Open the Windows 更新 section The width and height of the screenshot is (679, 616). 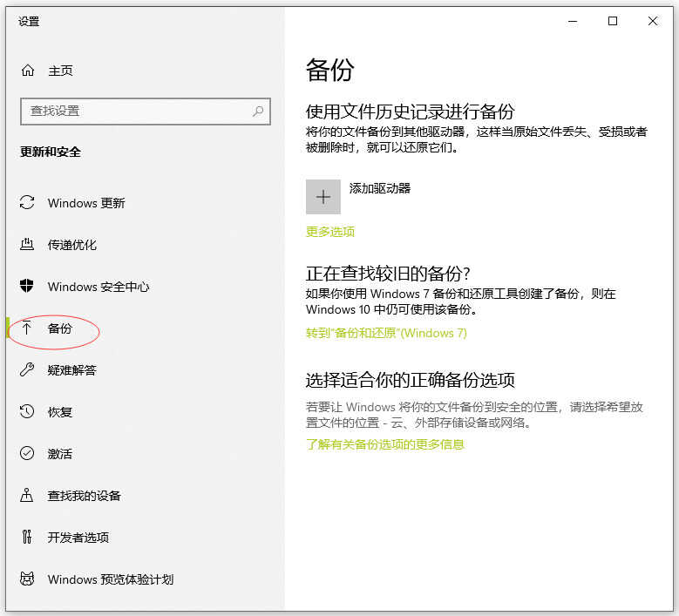click(86, 203)
